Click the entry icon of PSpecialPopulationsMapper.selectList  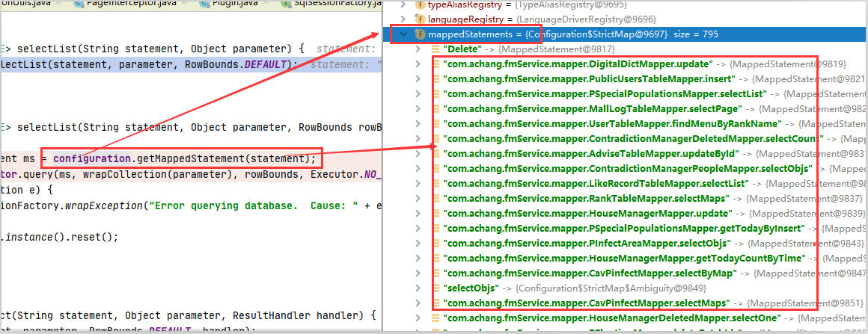tap(437, 94)
